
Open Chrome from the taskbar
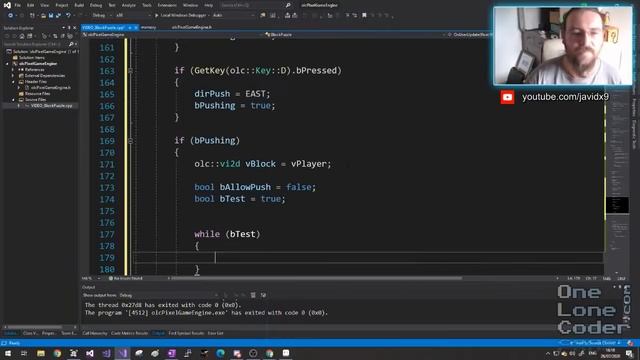click(57, 353)
